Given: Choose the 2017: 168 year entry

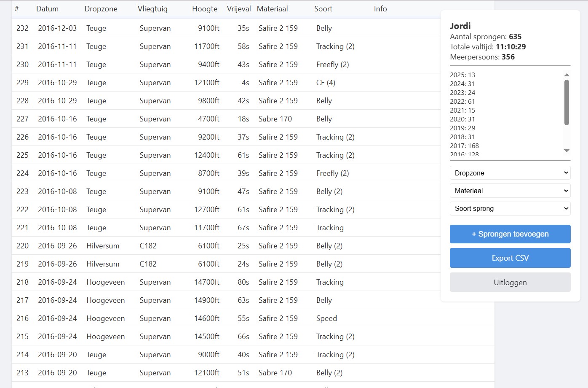Looking at the screenshot, I should tap(464, 146).
